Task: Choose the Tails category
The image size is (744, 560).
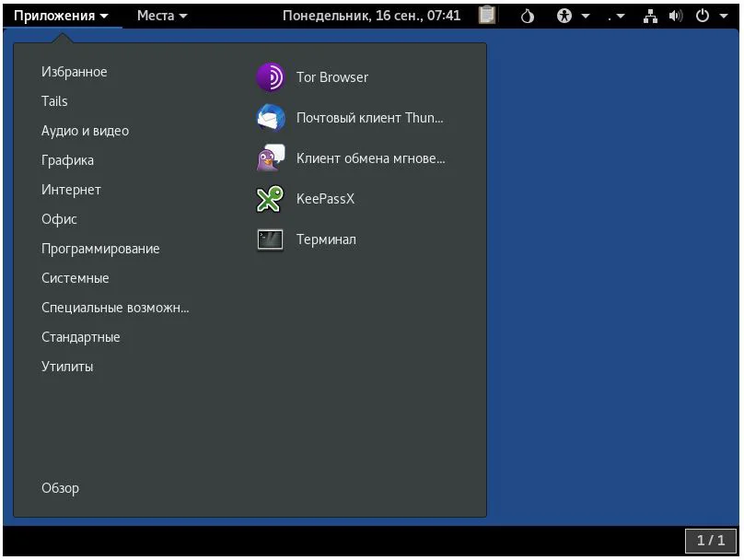Action: 54,101
